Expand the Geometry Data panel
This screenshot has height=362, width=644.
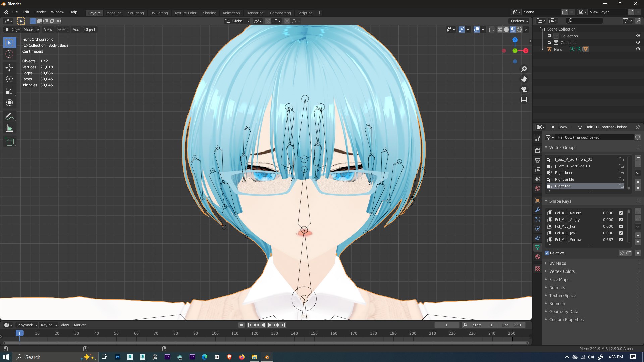563,312
